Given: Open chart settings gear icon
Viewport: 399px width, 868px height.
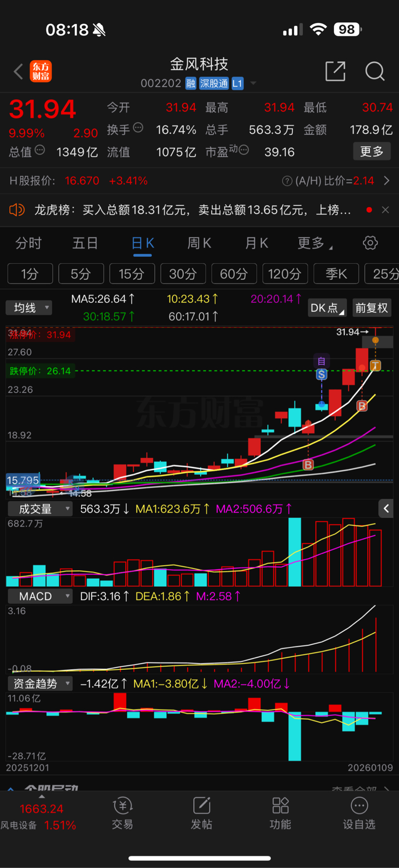Looking at the screenshot, I should coord(370,242).
